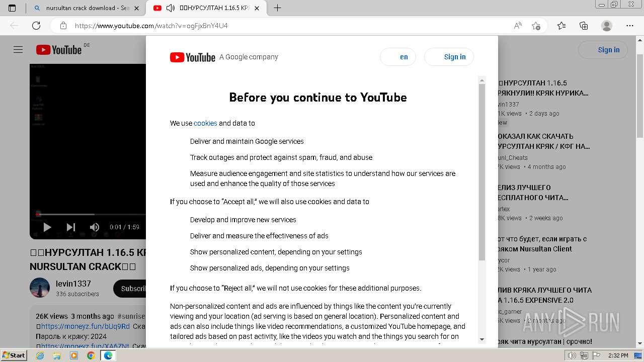
Task: Add this page to favorites
Action: pyautogui.click(x=536, y=26)
